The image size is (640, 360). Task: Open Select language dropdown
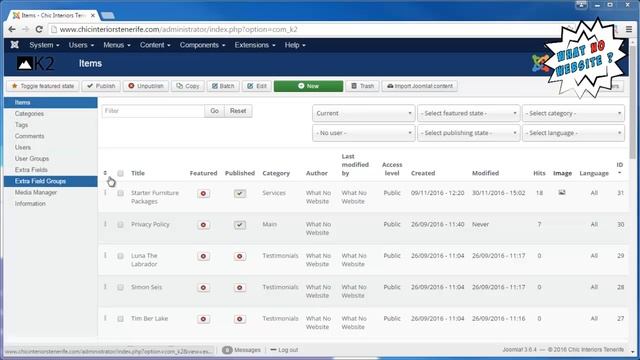point(573,133)
